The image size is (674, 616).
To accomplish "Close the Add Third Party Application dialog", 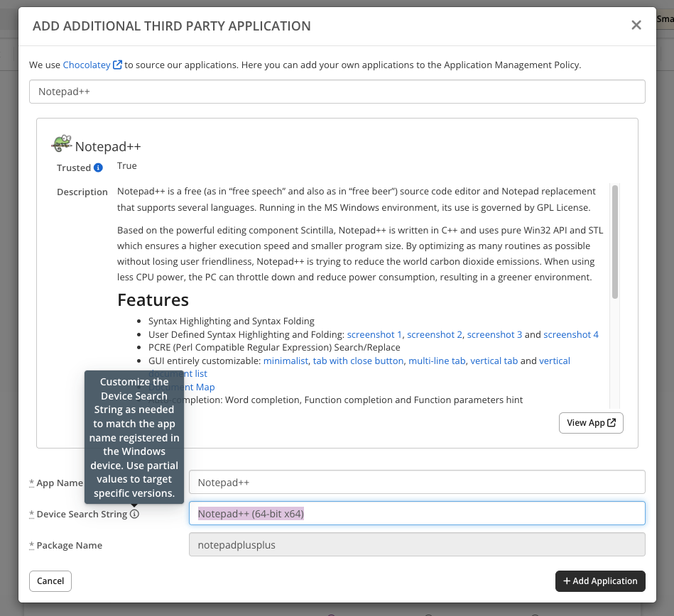I will pyautogui.click(x=636, y=26).
